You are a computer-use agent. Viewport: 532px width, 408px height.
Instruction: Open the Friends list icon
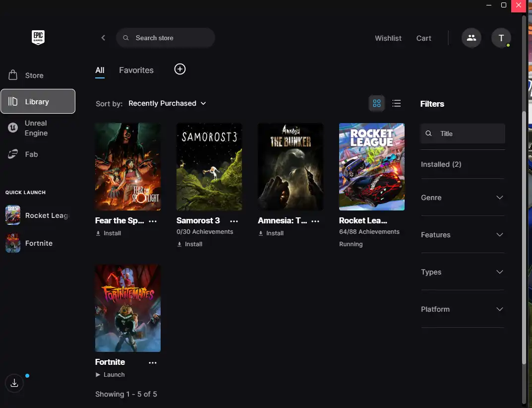[471, 38]
